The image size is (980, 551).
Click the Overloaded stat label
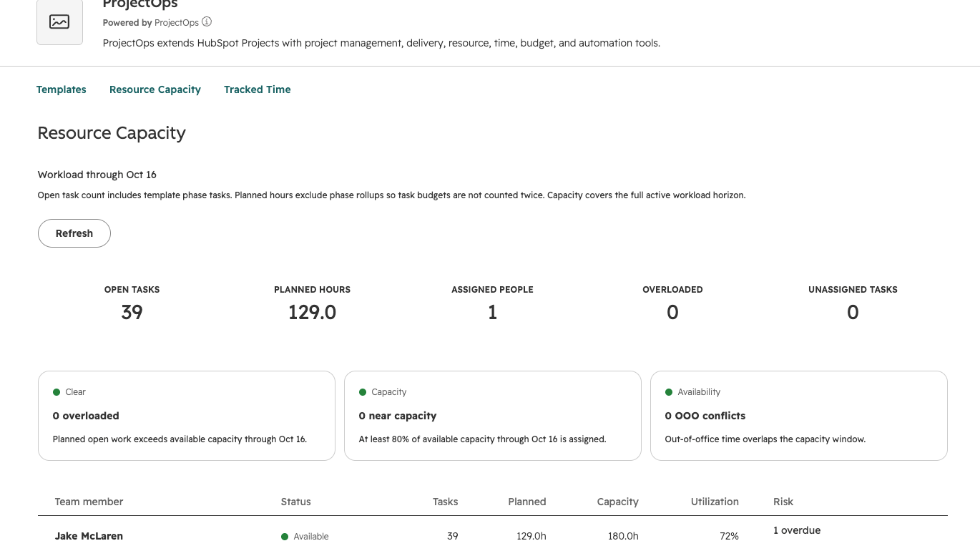[x=672, y=290]
